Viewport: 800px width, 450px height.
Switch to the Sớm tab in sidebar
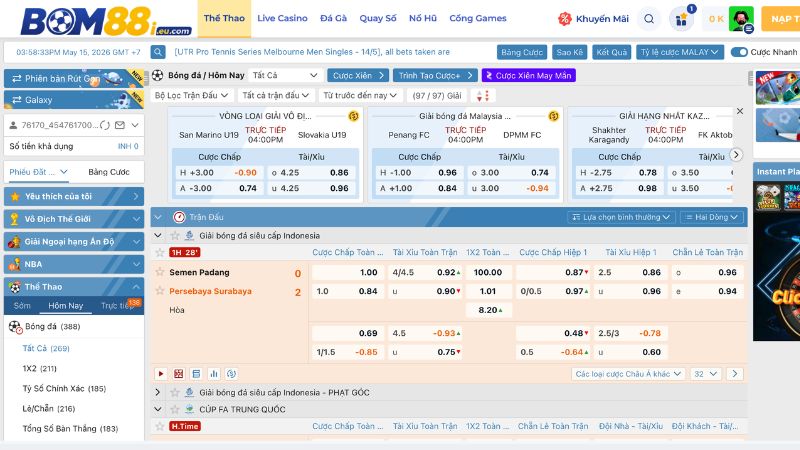pyautogui.click(x=22, y=306)
